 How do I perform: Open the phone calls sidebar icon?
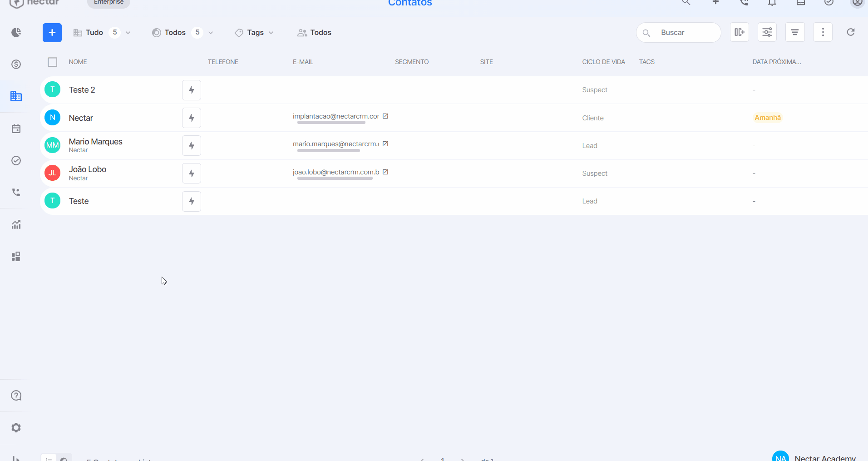[x=16, y=192]
